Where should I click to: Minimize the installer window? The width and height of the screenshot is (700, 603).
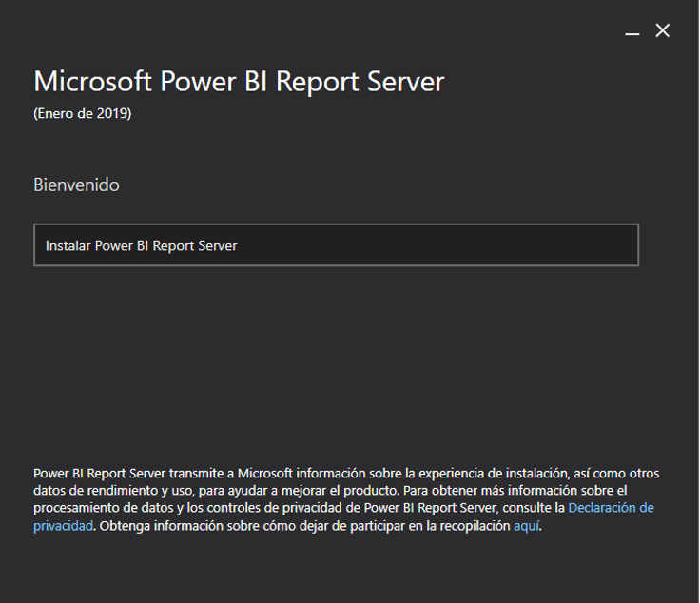tap(632, 31)
